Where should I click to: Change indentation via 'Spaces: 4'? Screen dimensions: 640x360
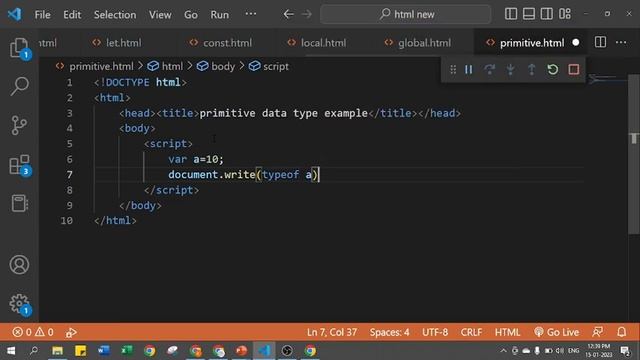coord(389,332)
